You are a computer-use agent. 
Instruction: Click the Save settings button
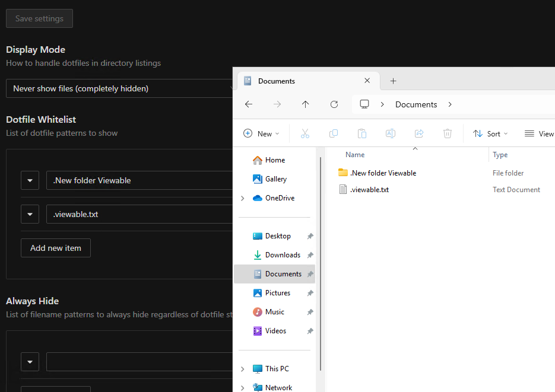39,18
